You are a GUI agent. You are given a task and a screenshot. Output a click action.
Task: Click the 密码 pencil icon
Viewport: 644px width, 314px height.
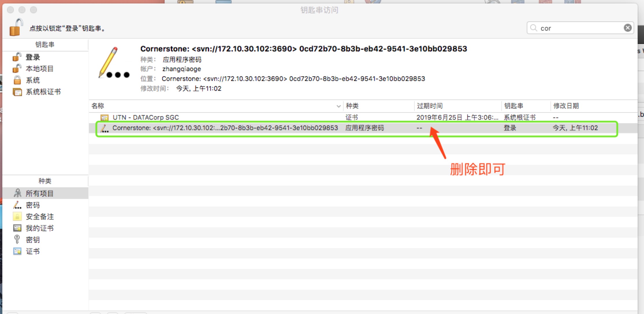[17, 205]
